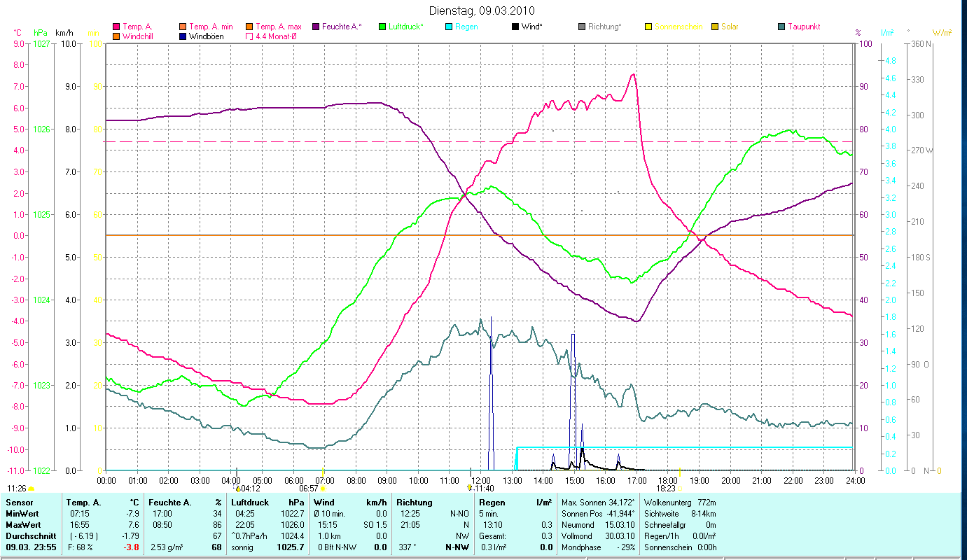Click the red current temperature -3.8
Screen dimensions: 967x560
[131, 547]
